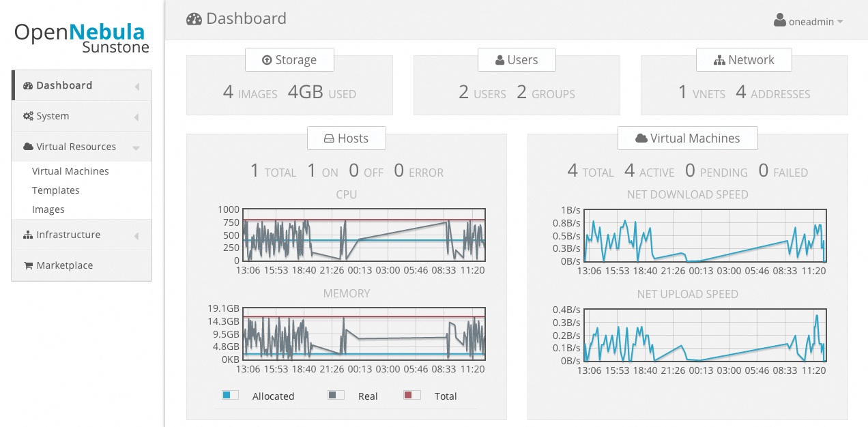Viewport: 868px width, 427px height.
Task: Click the Marketplace shopping cart icon
Action: 29,265
